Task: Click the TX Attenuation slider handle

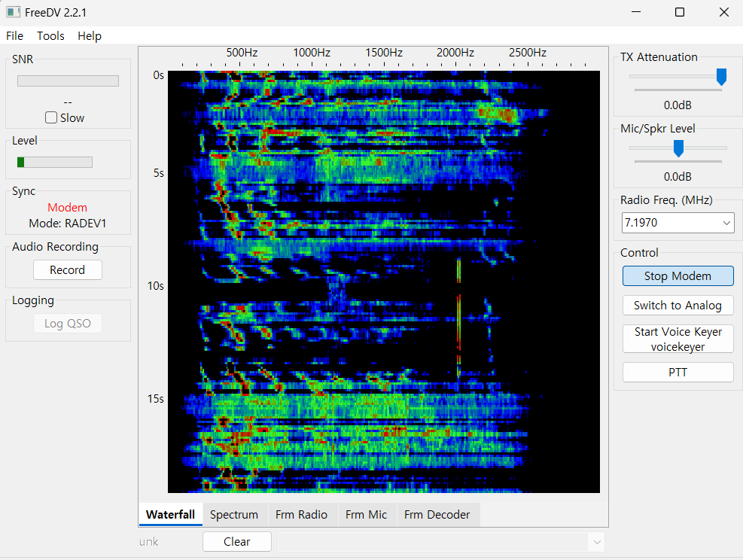Action: coord(721,76)
